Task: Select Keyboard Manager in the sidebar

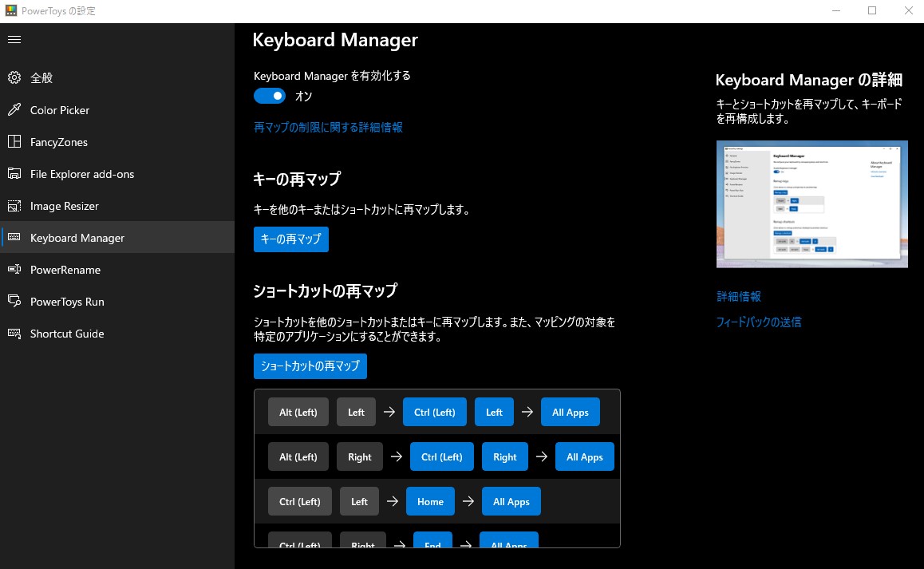Action: tap(77, 238)
